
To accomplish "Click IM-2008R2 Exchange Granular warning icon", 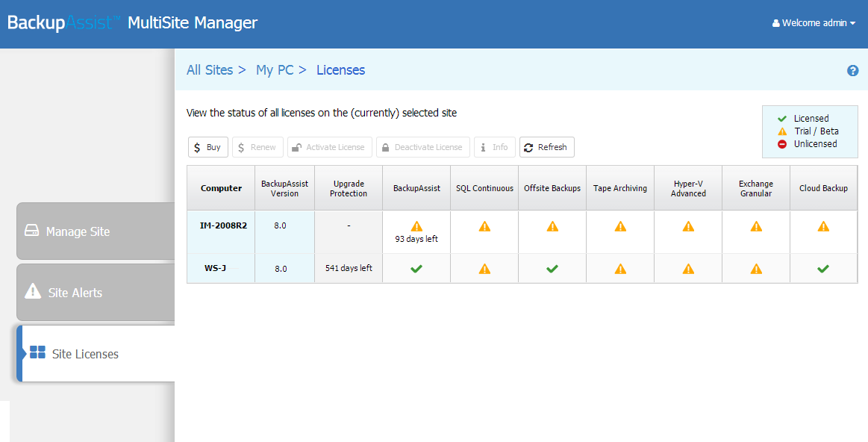I will (x=756, y=226).
